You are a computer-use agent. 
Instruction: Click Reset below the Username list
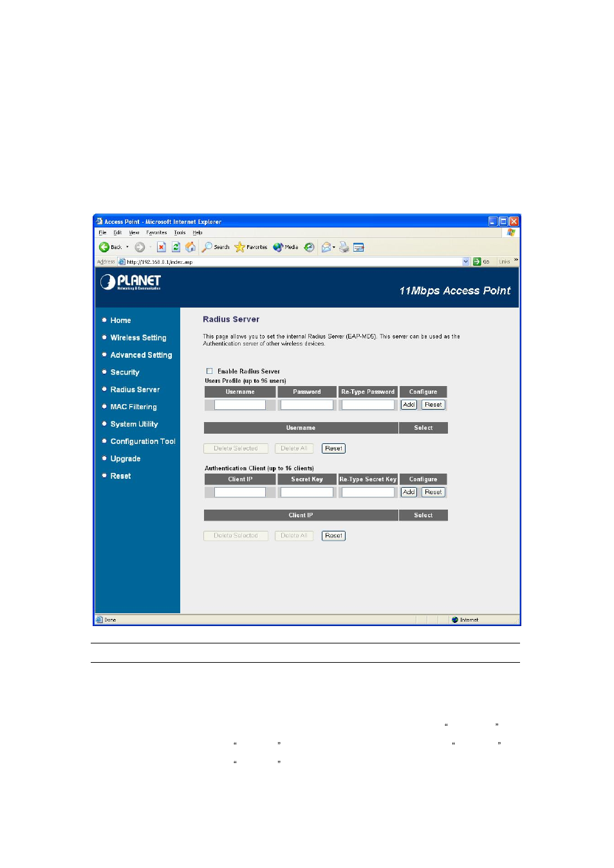pos(333,448)
